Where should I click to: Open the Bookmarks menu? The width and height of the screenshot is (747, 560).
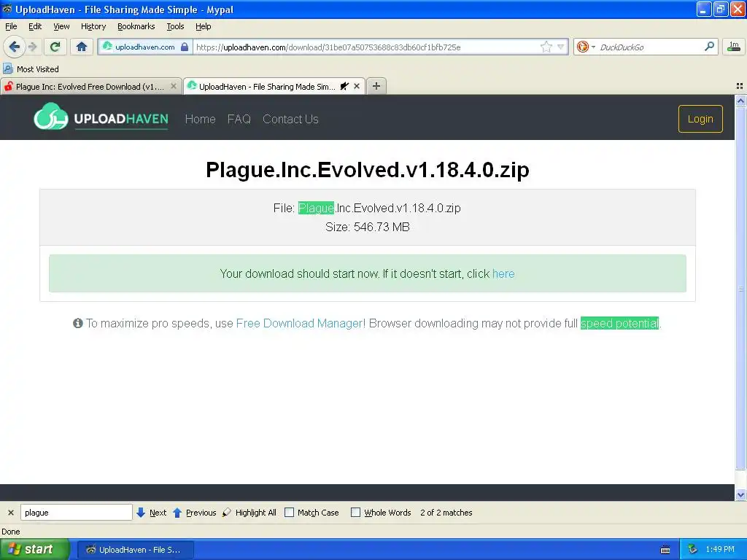[136, 26]
